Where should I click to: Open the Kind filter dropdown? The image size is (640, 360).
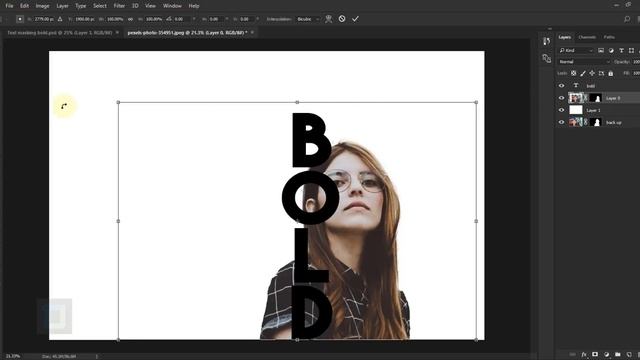click(576, 50)
